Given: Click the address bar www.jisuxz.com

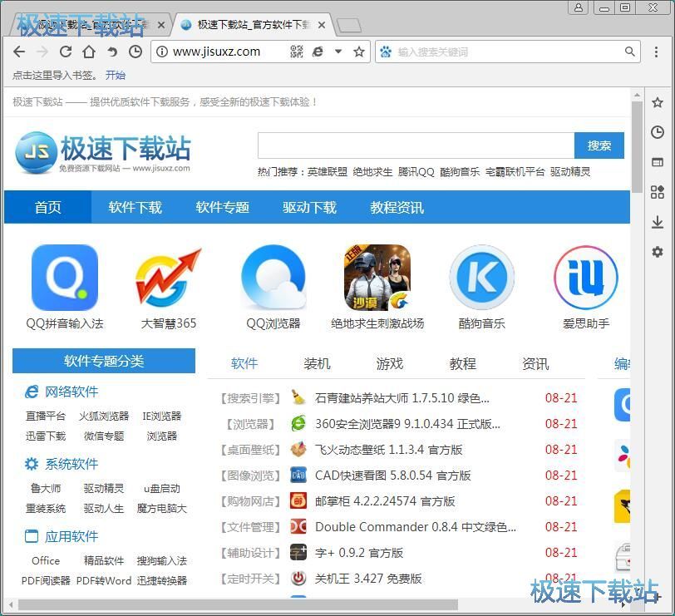Looking at the screenshot, I should tap(216, 52).
